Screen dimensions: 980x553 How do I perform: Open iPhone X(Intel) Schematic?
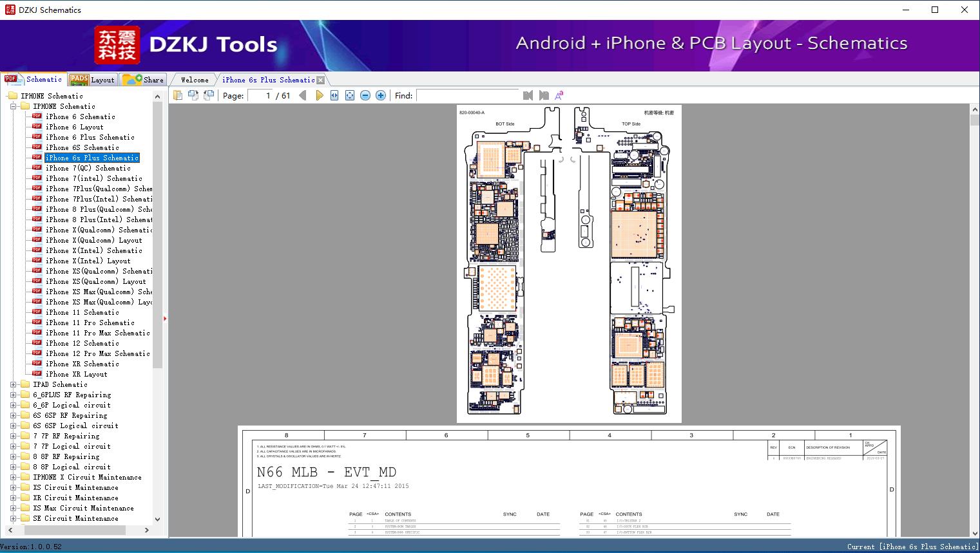pyautogui.click(x=94, y=250)
